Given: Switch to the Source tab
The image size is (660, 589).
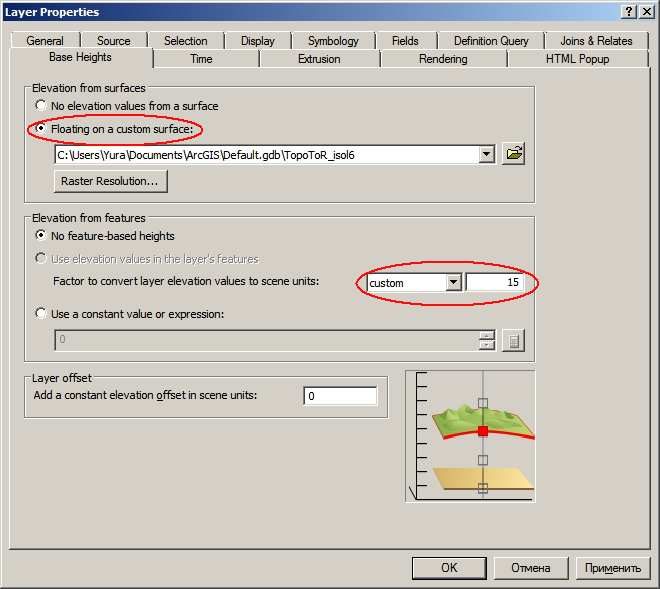Looking at the screenshot, I should coord(114,41).
